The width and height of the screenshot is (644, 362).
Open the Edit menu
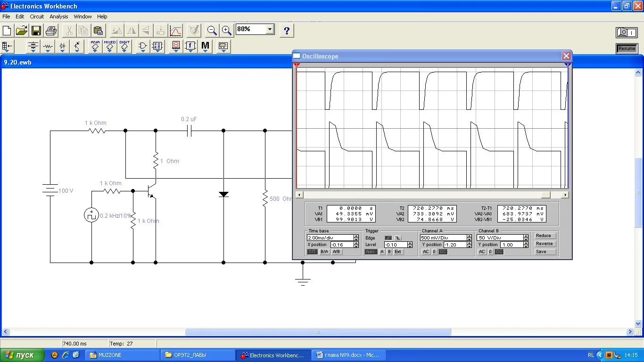click(20, 16)
